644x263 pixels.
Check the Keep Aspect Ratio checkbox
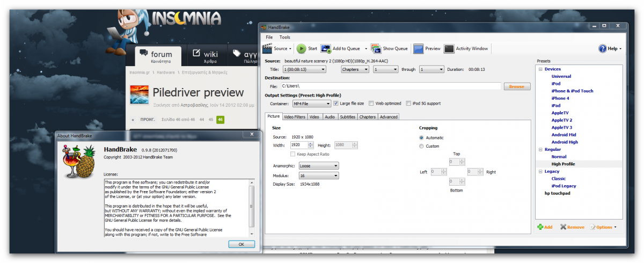click(292, 154)
